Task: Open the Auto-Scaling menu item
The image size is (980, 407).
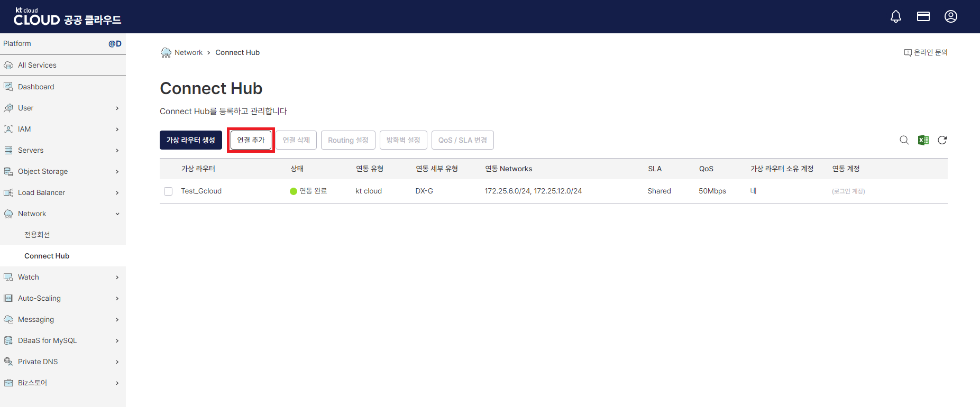Action: point(39,298)
